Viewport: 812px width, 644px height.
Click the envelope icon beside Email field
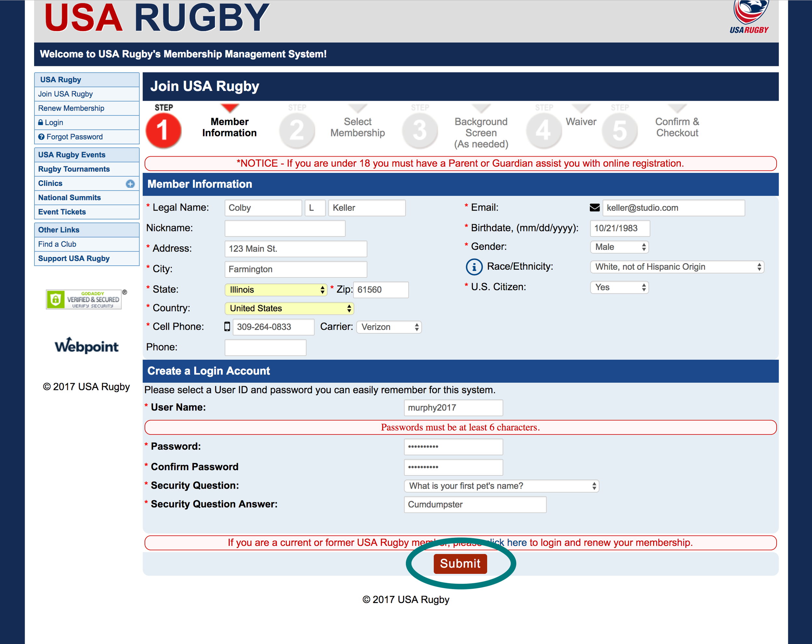coord(595,208)
